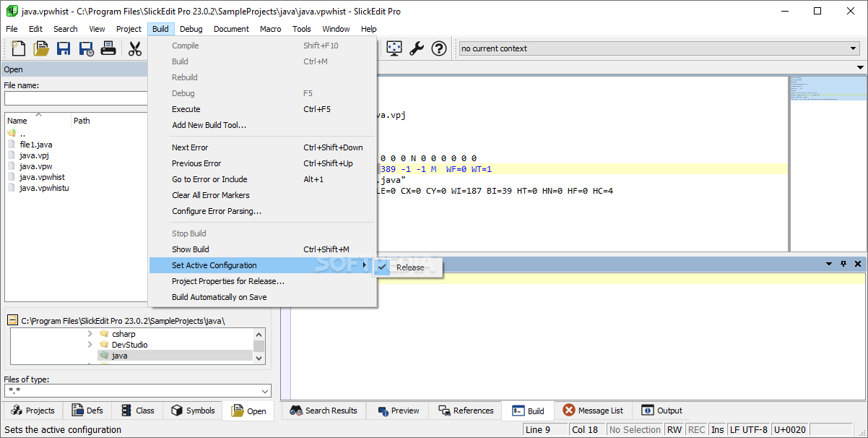The width and height of the screenshot is (868, 438).
Task: Select file1.java in the file list
Action: [35, 145]
